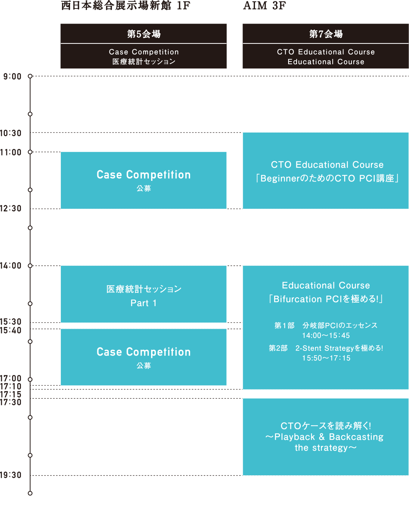Click the timeline dot at 14:00
This screenshot has height=532, width=409.
pyautogui.click(x=30, y=266)
